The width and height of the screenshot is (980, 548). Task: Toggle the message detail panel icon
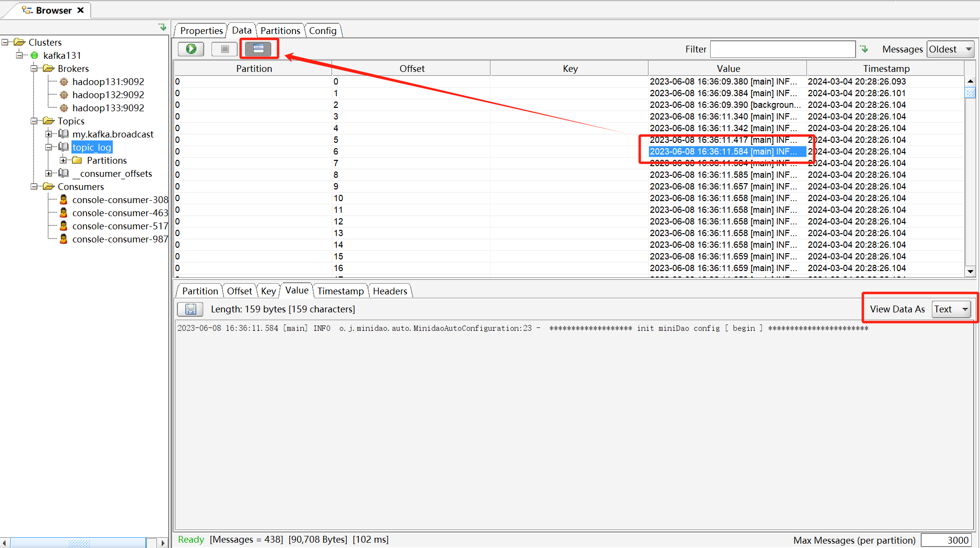tap(258, 49)
